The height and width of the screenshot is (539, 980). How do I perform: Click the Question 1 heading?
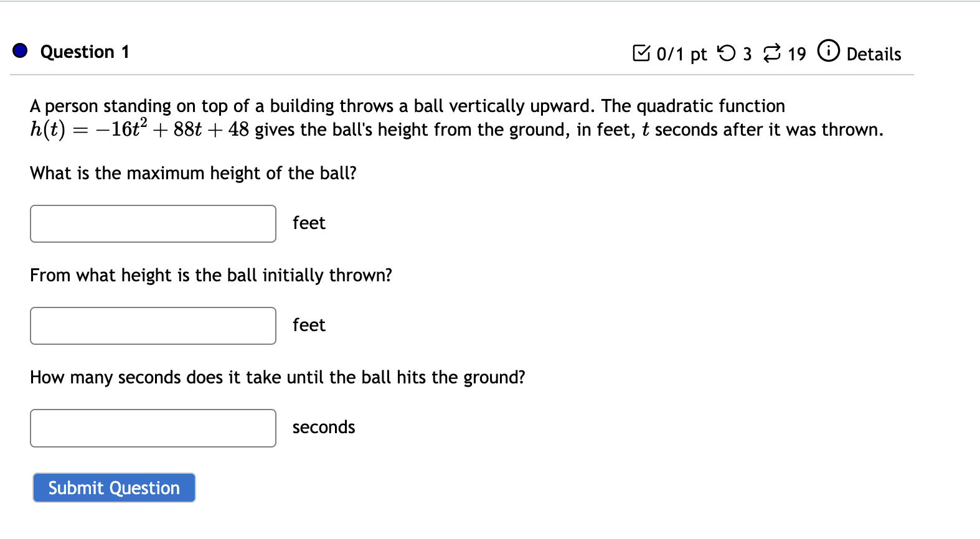(85, 52)
